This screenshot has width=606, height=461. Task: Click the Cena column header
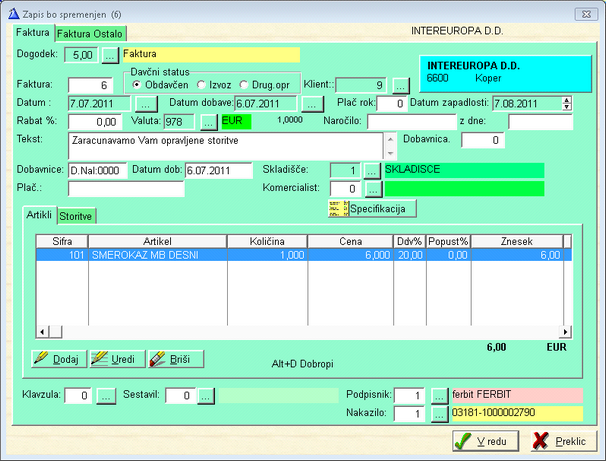351,242
